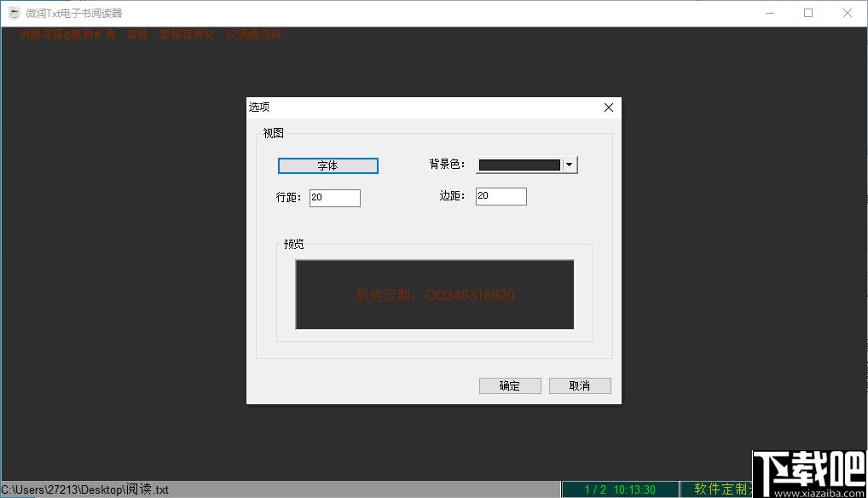Viewport: 868px width, 498px height.
Task: Focus the 边距 margin input field
Action: click(x=501, y=196)
